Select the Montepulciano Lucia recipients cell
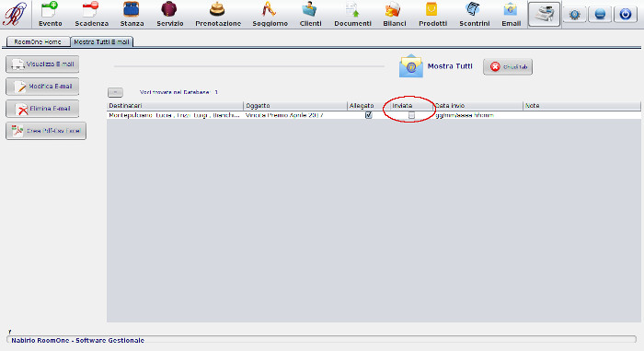Image resolution: width=644 pixels, height=351 pixels. click(x=175, y=115)
